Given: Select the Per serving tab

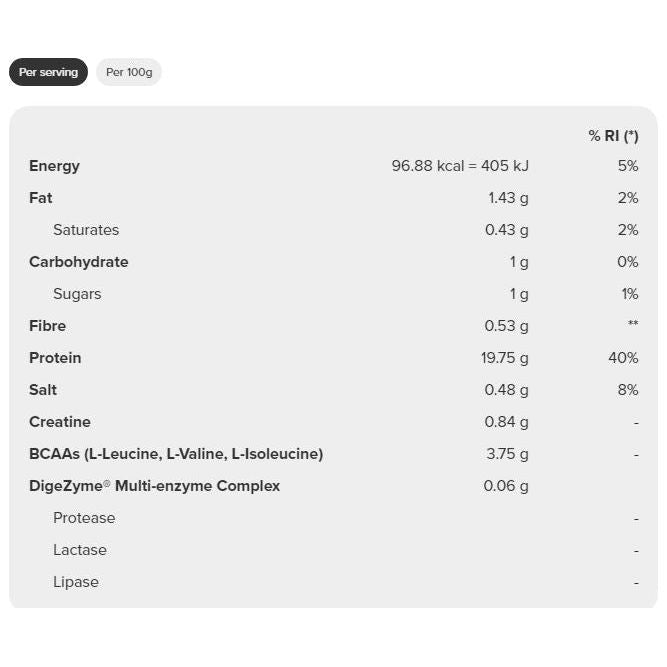Looking at the screenshot, I should coord(48,72).
